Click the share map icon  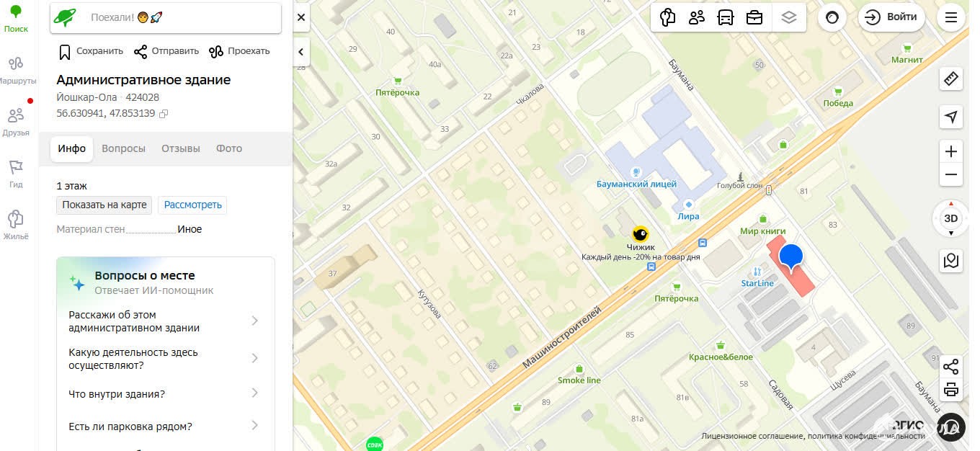click(x=951, y=367)
